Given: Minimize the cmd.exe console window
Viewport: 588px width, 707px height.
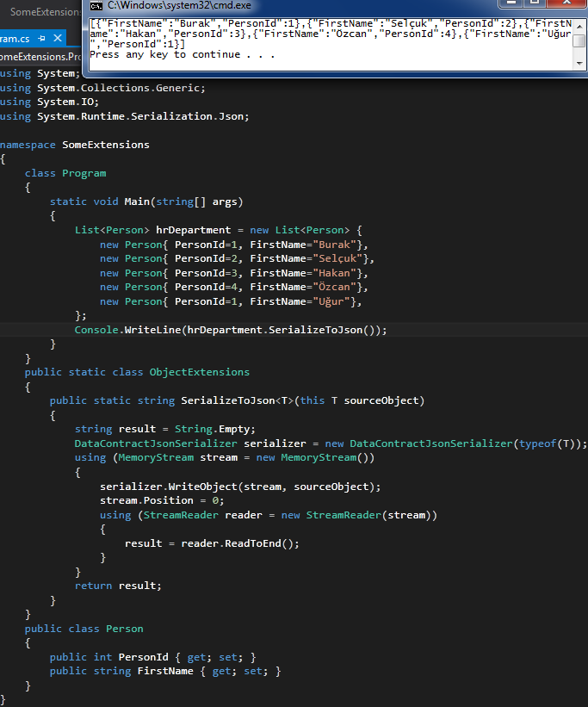Looking at the screenshot, I should [x=510, y=4].
